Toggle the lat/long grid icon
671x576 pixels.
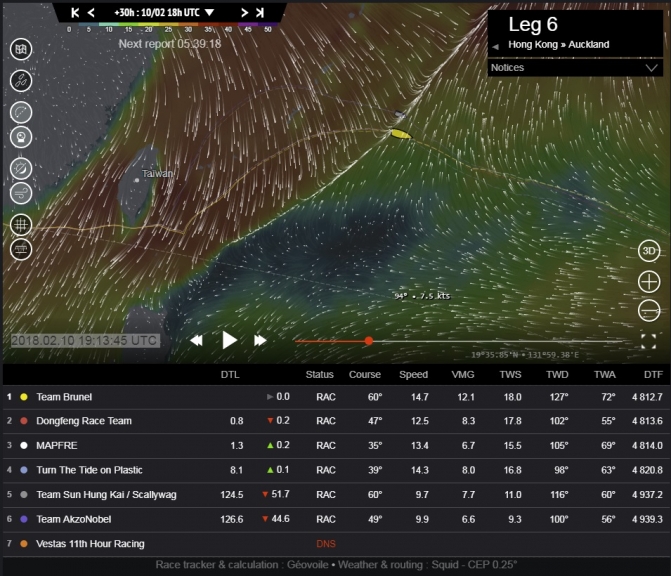tap(21, 225)
